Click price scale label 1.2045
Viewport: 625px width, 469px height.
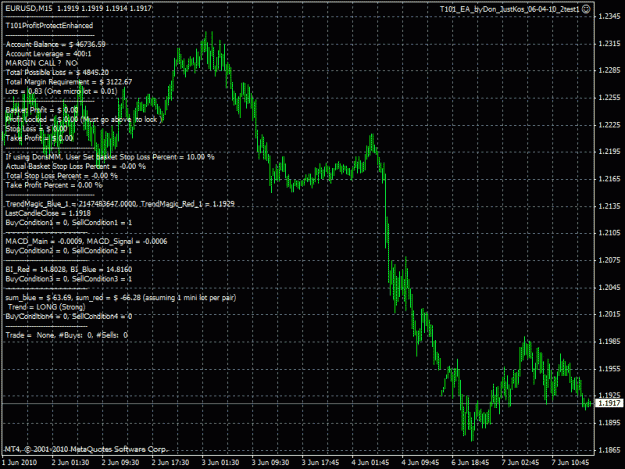pos(610,287)
